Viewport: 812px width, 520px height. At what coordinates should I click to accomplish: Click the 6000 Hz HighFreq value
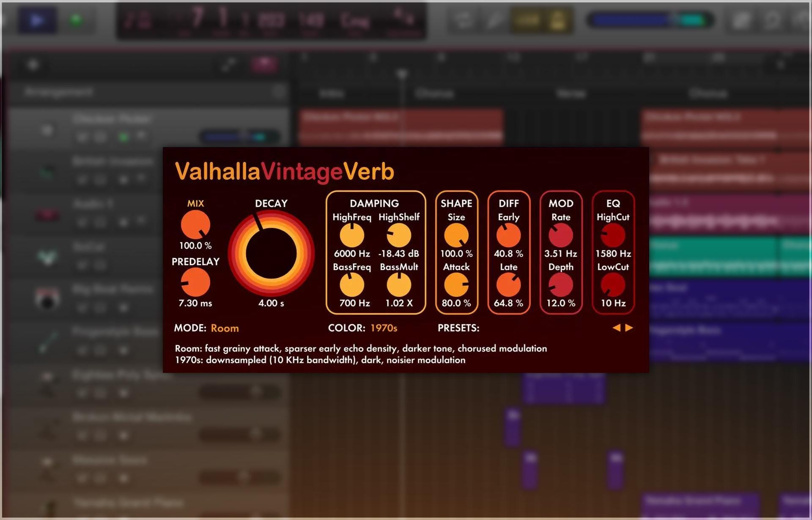coord(352,254)
